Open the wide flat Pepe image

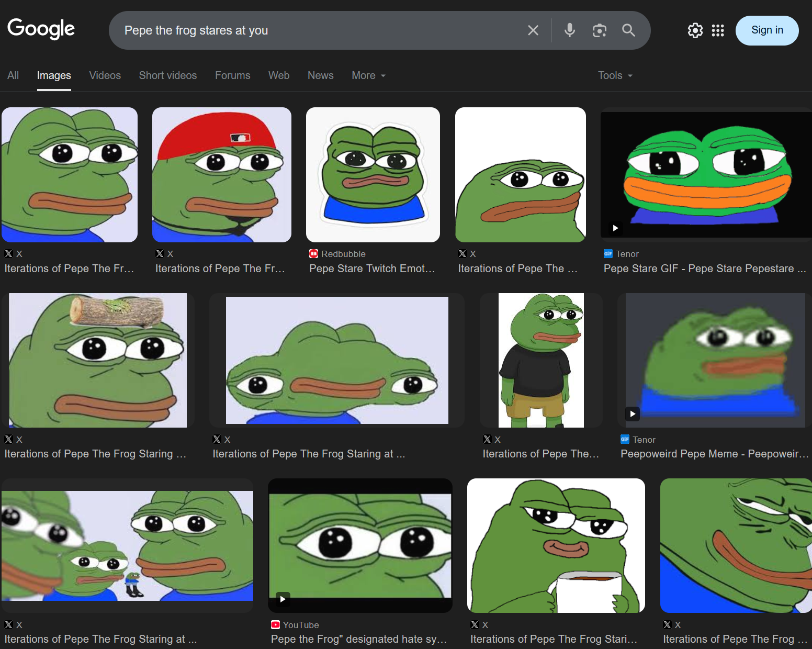coord(337,360)
